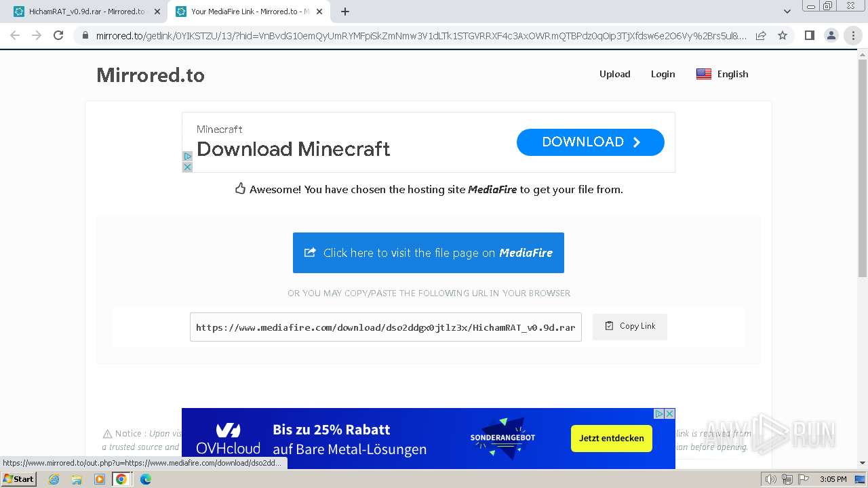Open the media player taskbar icon
The height and width of the screenshot is (488, 868).
[100, 479]
